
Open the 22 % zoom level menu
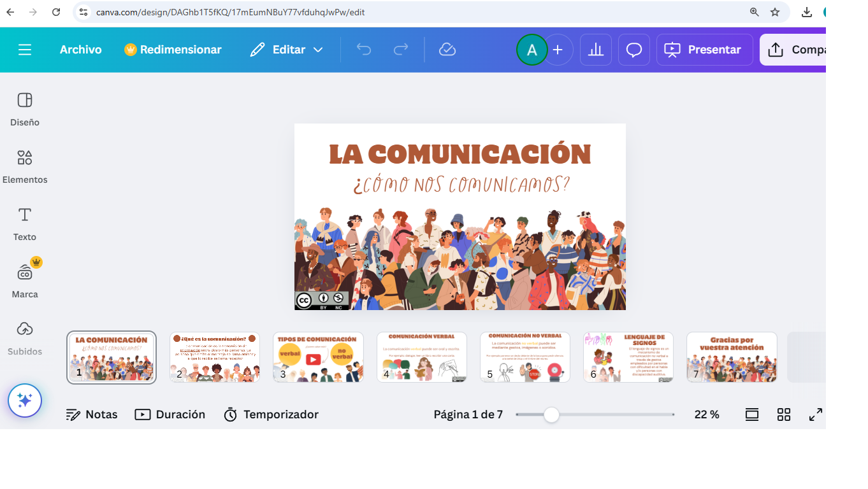(707, 415)
